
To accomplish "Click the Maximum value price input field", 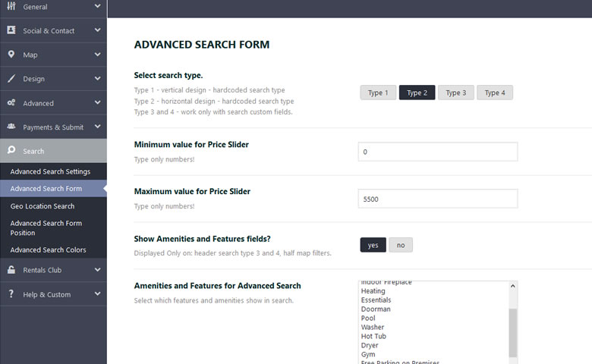I will point(437,199).
